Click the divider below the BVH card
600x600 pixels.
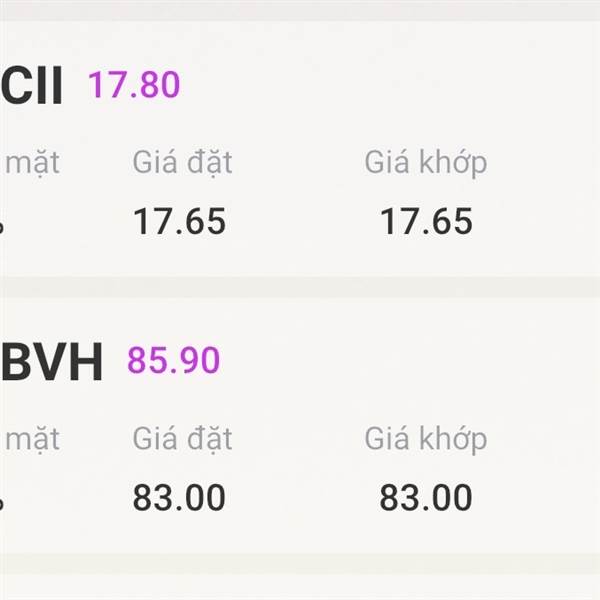(300, 564)
